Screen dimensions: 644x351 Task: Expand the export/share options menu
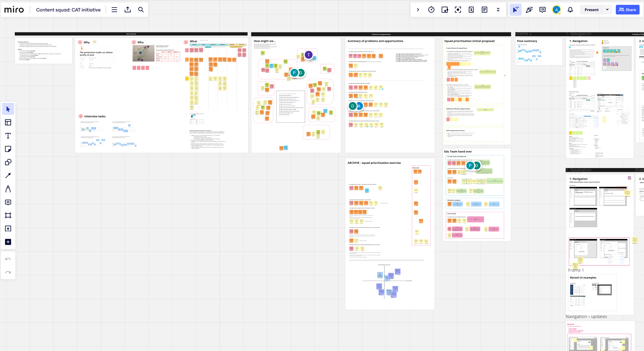[128, 9]
